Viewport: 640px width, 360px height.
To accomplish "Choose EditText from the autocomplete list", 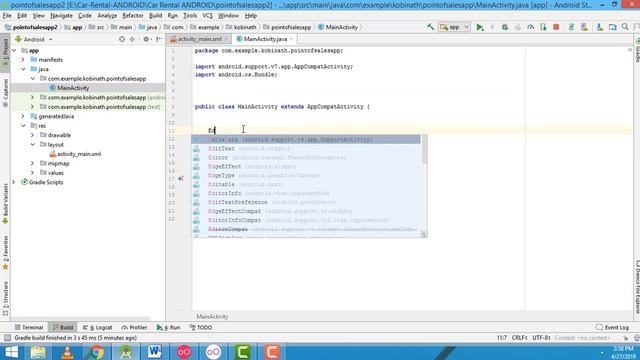I will (306, 149).
